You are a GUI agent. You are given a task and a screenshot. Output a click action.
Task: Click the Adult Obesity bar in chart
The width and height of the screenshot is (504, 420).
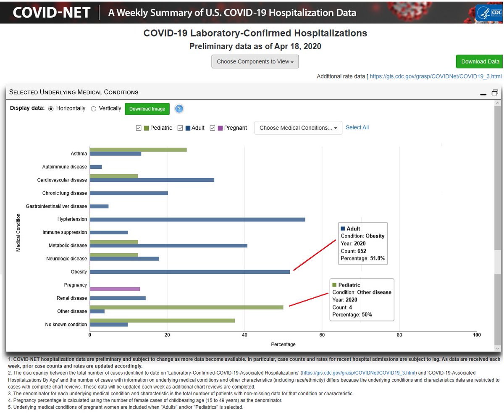pos(190,272)
